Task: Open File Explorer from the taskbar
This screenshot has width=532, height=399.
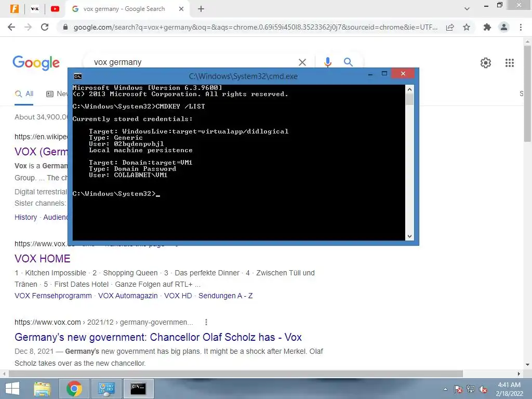Action: tap(43, 389)
